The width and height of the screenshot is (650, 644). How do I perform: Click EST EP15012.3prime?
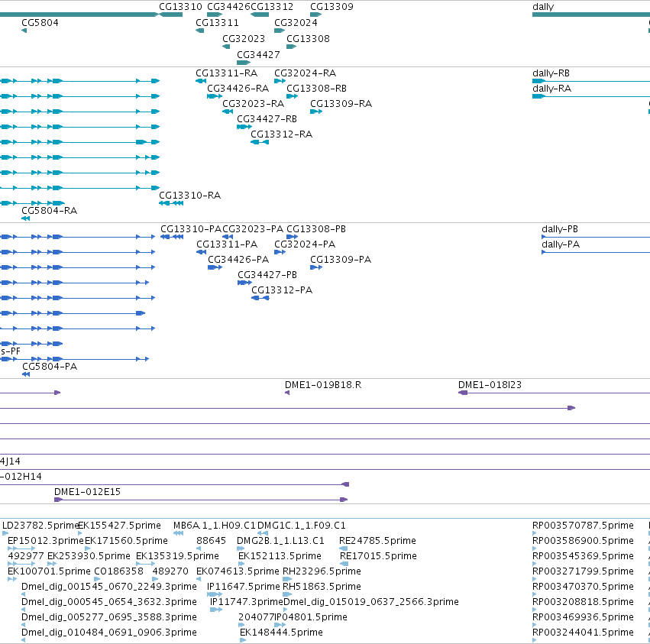coord(46,541)
